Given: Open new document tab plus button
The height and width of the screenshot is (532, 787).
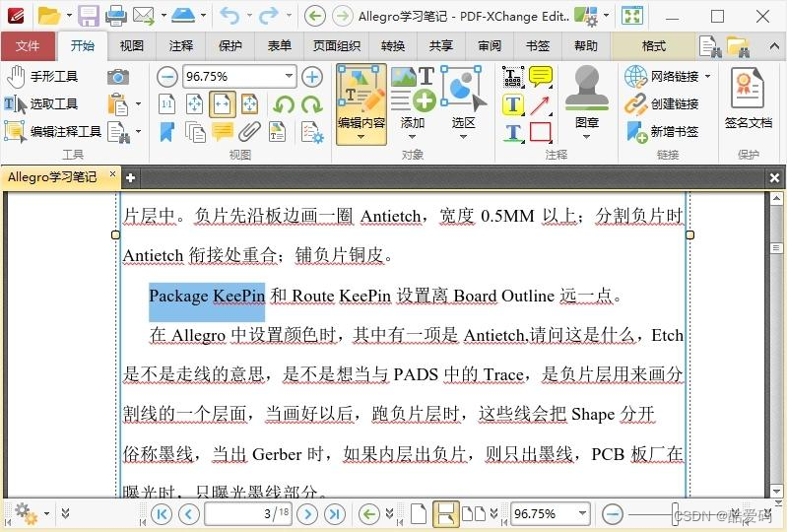Looking at the screenshot, I should (130, 177).
